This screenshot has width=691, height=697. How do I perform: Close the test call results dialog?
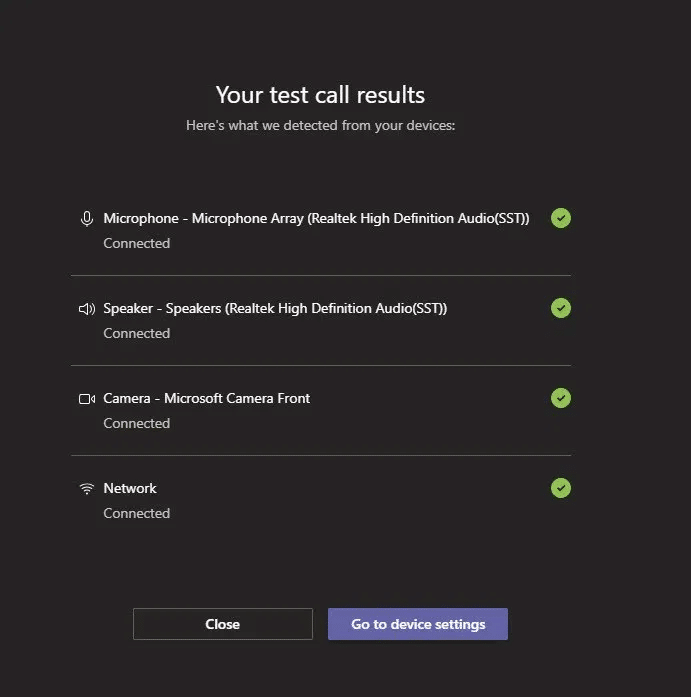[x=222, y=624]
